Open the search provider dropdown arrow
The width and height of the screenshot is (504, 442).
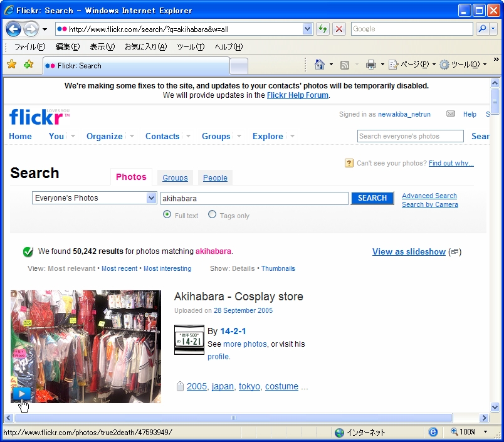[493, 29]
